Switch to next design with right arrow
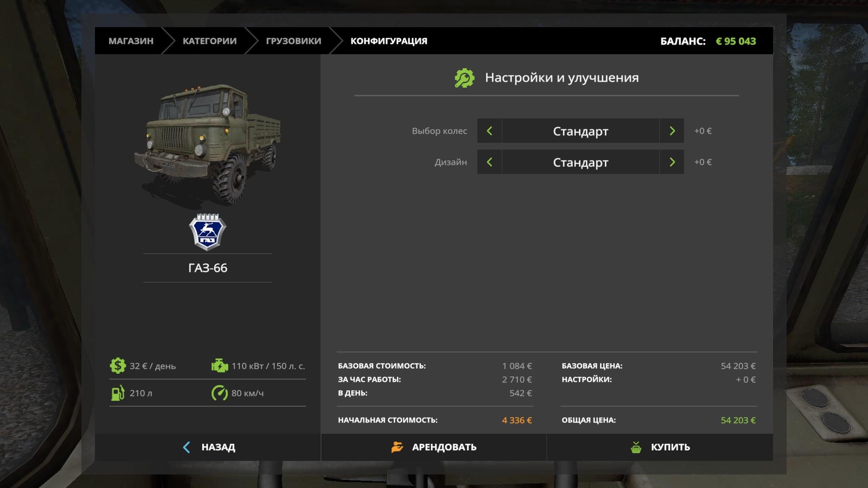The width and height of the screenshot is (868, 488). pyautogui.click(x=672, y=162)
